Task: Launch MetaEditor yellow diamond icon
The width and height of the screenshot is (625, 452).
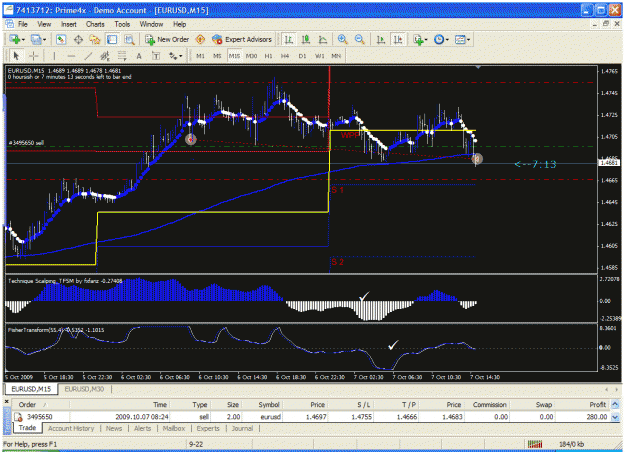Action: tap(200, 39)
